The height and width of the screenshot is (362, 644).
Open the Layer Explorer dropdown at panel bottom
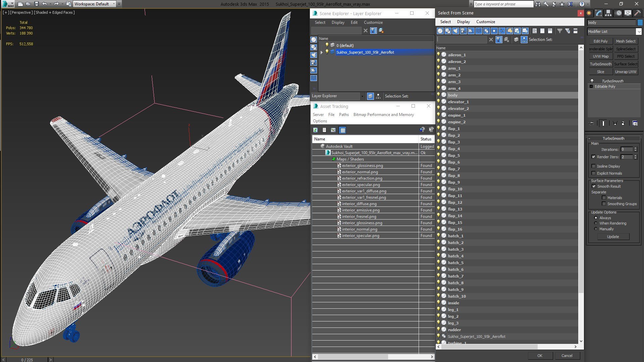tap(362, 96)
